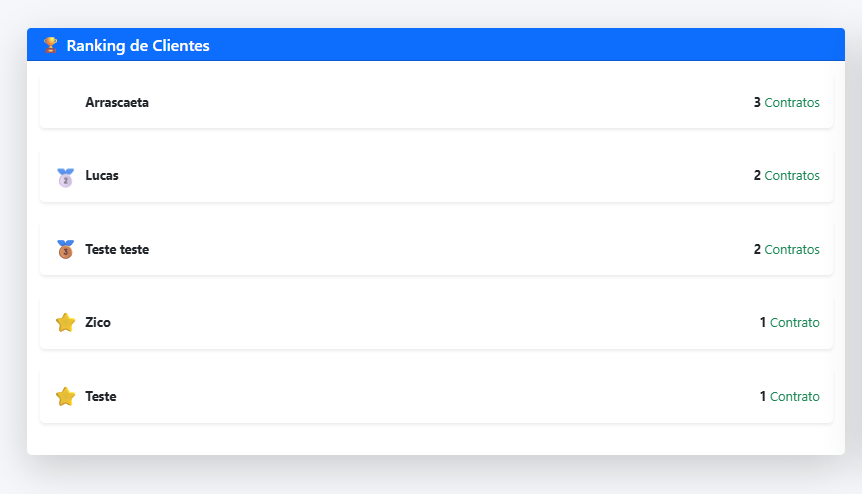Click the "Contrato" label in Zico row
This screenshot has height=494, width=862.
pos(795,323)
